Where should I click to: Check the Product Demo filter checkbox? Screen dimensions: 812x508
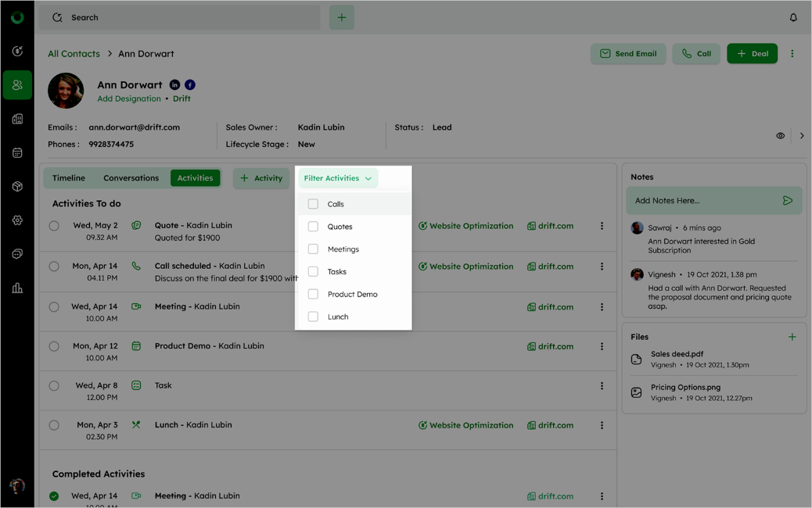[313, 294]
